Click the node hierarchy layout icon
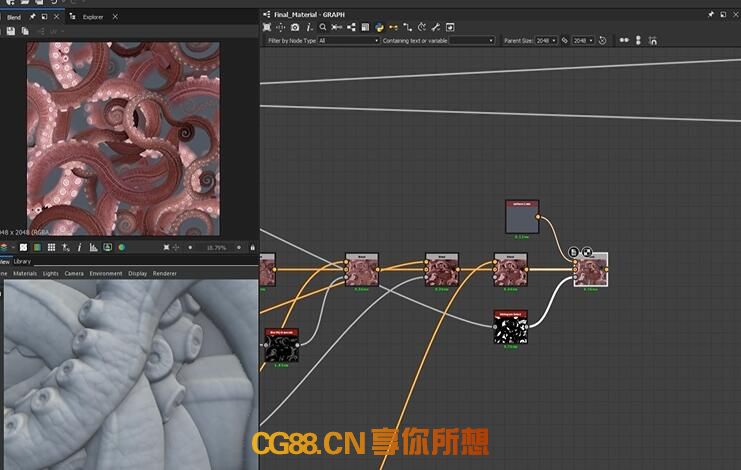 point(351,27)
